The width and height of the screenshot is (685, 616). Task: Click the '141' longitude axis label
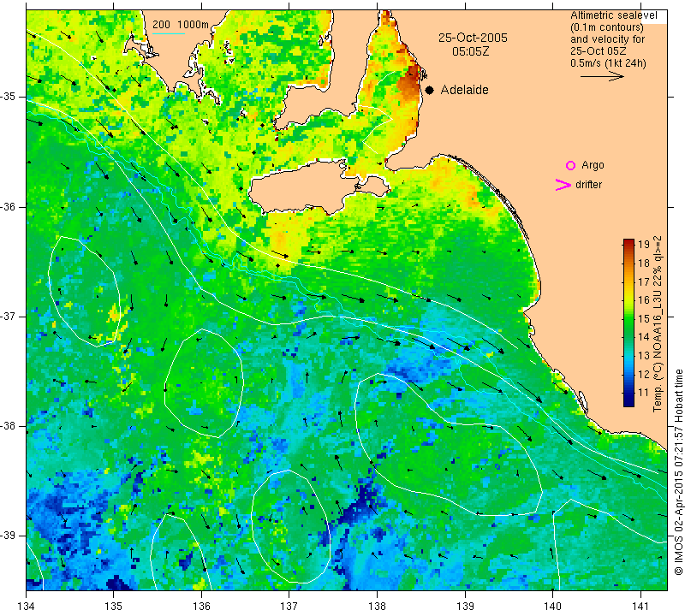[640, 606]
